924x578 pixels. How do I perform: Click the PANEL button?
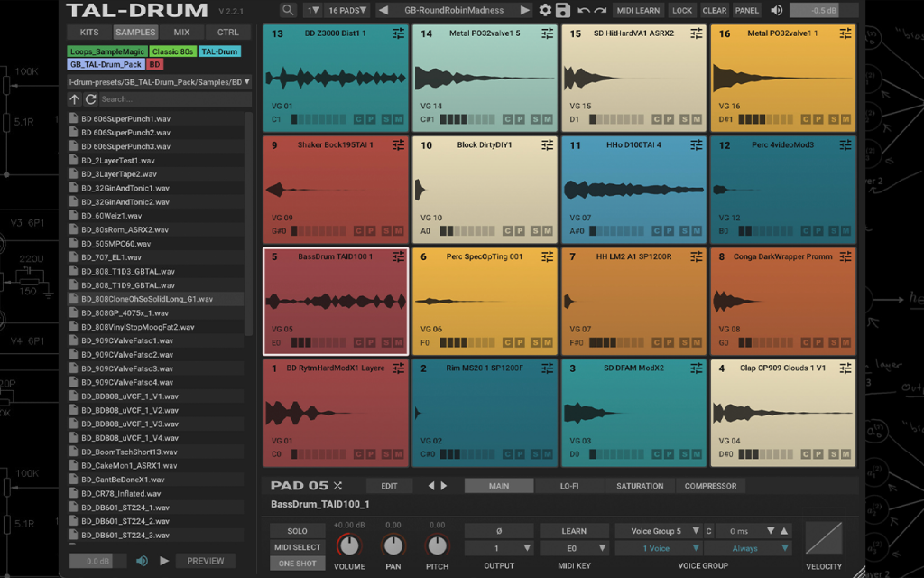click(x=746, y=10)
